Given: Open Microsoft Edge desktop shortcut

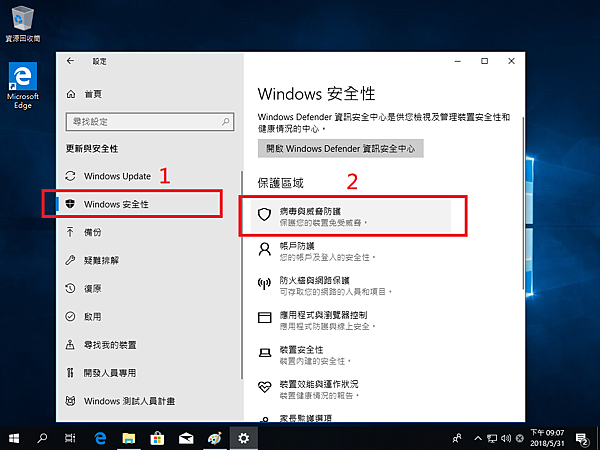Looking at the screenshot, I should click(x=21, y=83).
